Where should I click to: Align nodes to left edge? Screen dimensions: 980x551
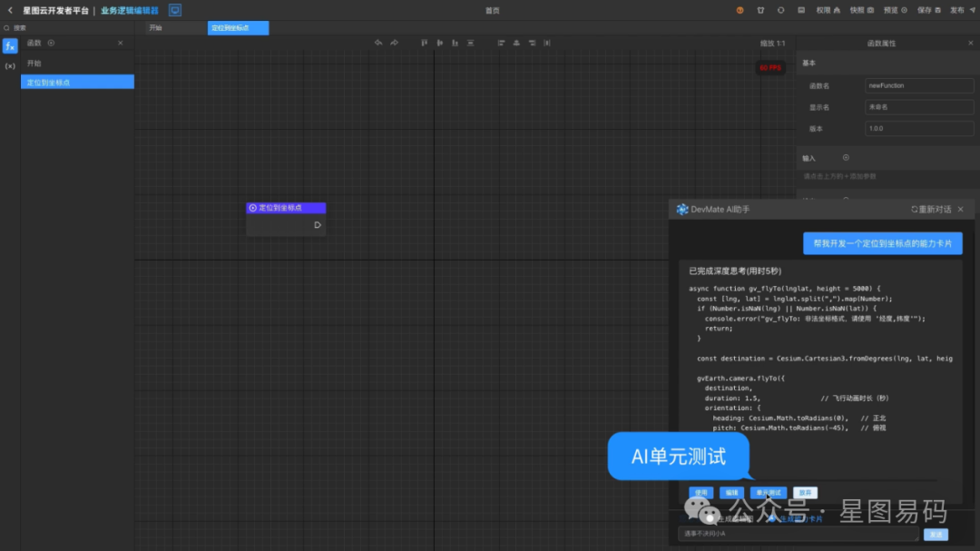pos(501,43)
